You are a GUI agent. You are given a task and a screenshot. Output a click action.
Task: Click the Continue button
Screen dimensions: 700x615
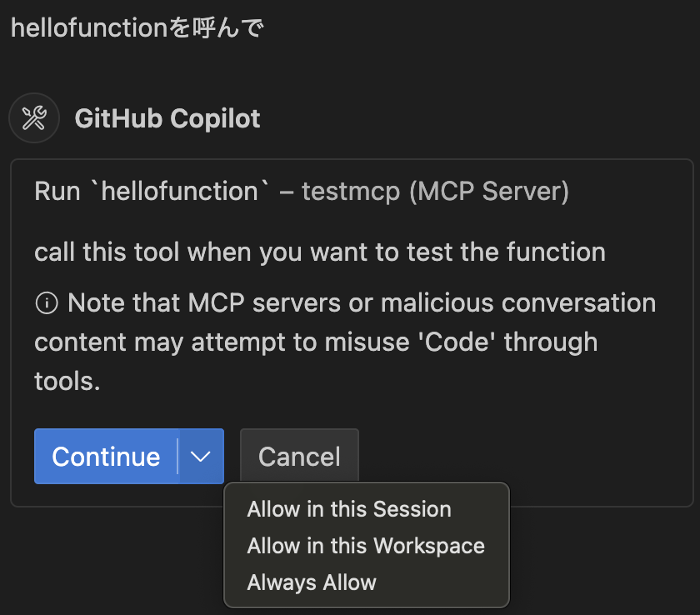point(107,457)
